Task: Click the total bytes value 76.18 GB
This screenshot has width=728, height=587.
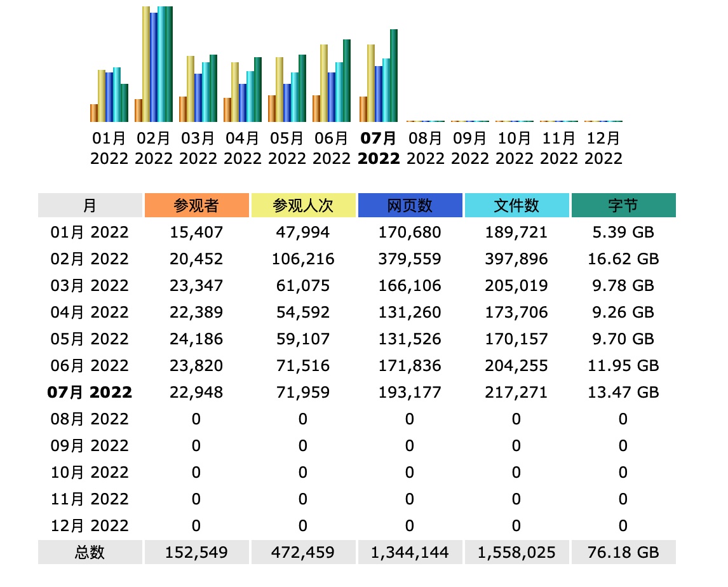Action: point(623,553)
